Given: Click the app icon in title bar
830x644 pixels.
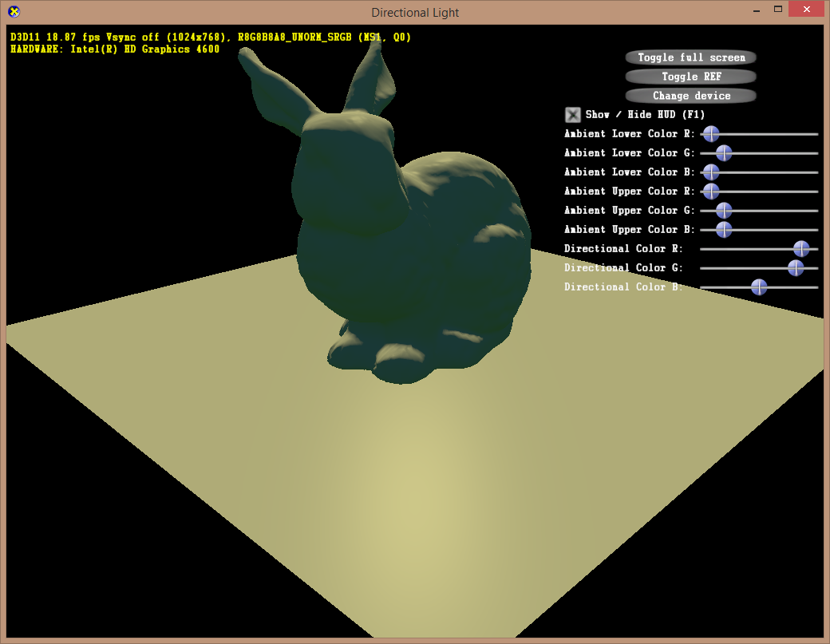Looking at the screenshot, I should click(14, 11).
